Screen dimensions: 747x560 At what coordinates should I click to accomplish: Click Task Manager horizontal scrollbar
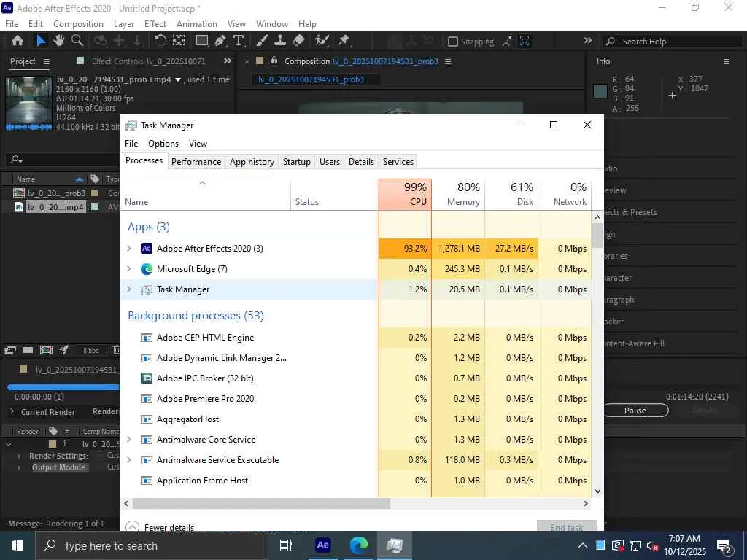click(x=261, y=503)
